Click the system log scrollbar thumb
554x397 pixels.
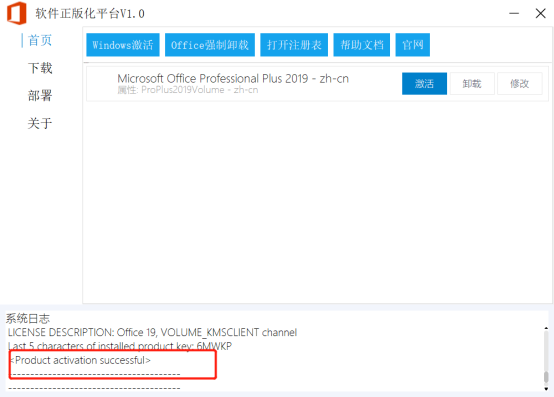pos(546,377)
